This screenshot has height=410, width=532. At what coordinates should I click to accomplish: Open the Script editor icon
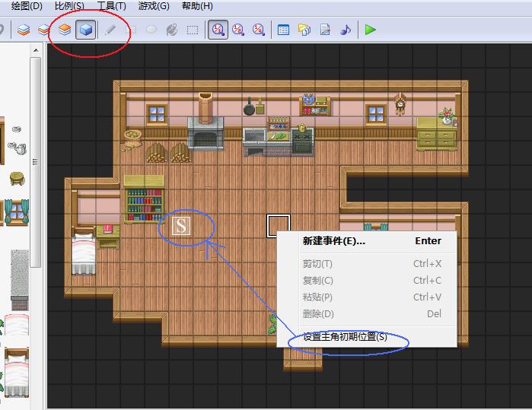coord(325,30)
